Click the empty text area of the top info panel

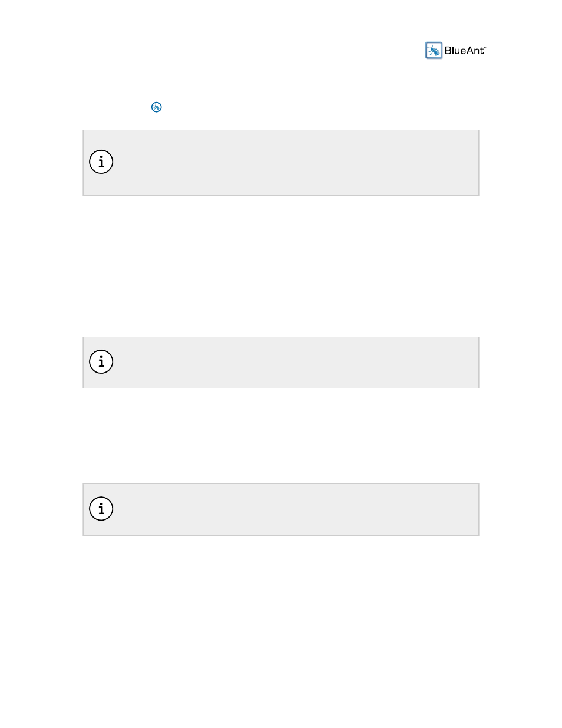coord(295,163)
